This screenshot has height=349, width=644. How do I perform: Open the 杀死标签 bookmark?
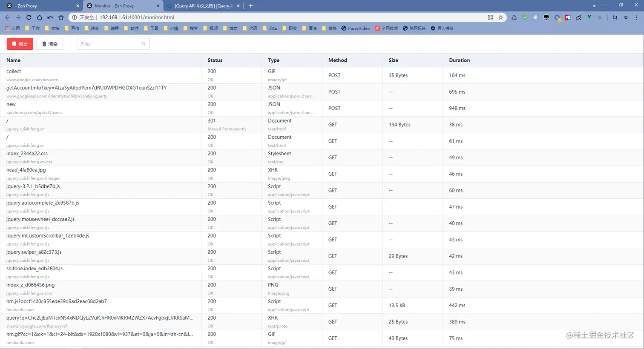[414, 28]
